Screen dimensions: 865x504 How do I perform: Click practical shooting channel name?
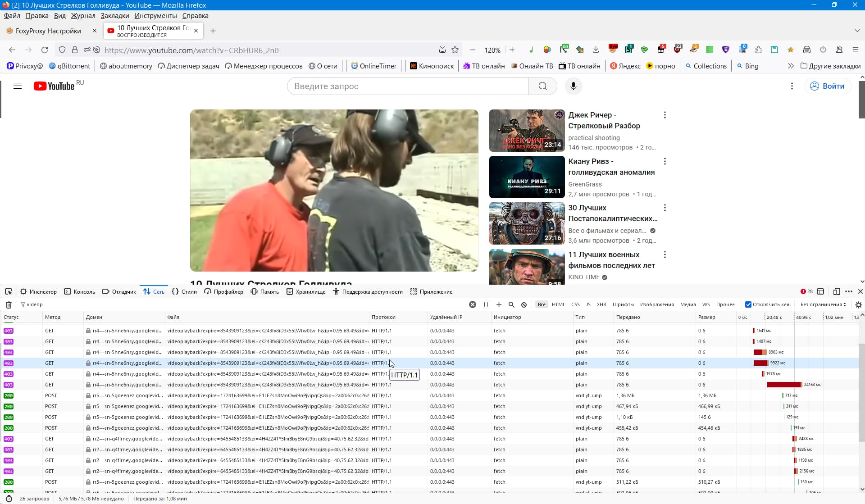594,138
